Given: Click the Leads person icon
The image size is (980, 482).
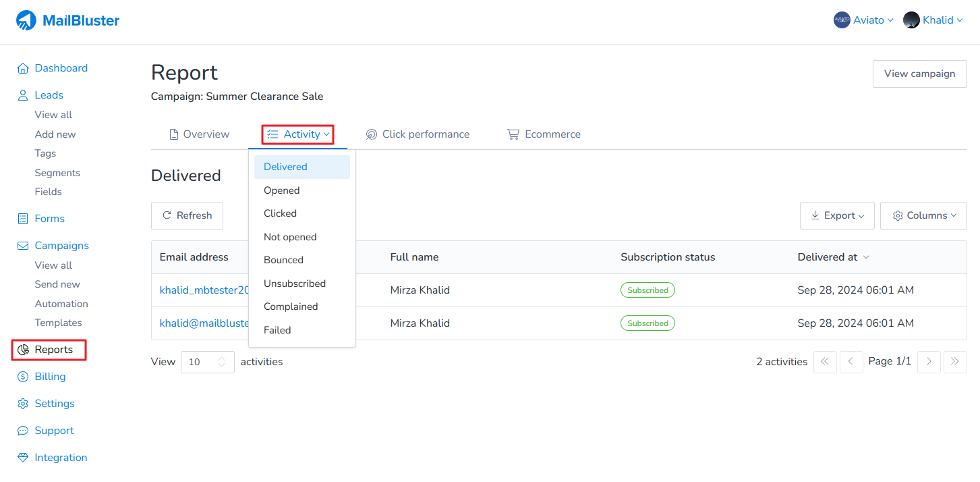Looking at the screenshot, I should coord(23,95).
